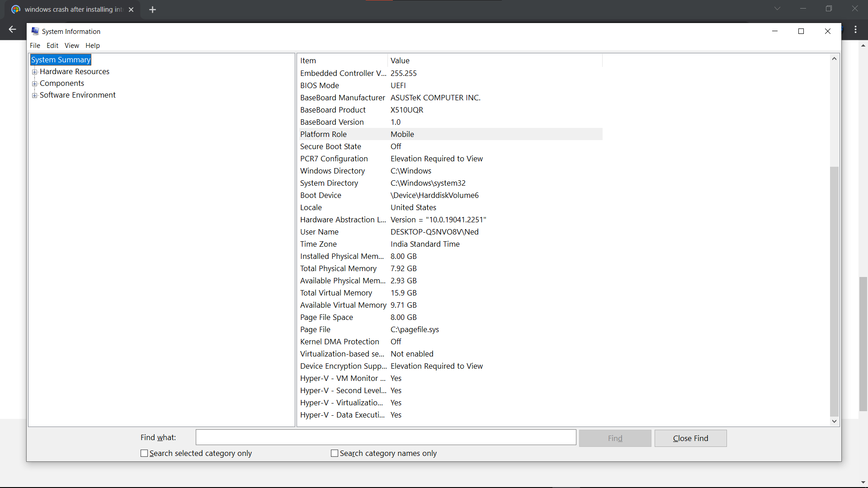
Task: Open the View menu
Action: pyautogui.click(x=71, y=46)
